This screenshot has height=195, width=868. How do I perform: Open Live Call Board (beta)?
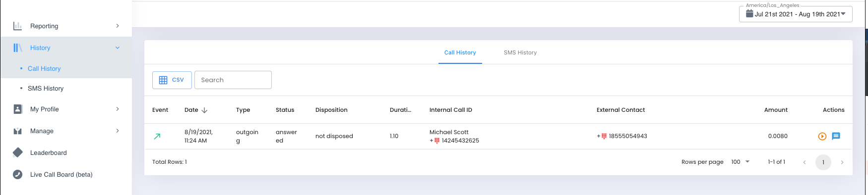[x=61, y=174]
